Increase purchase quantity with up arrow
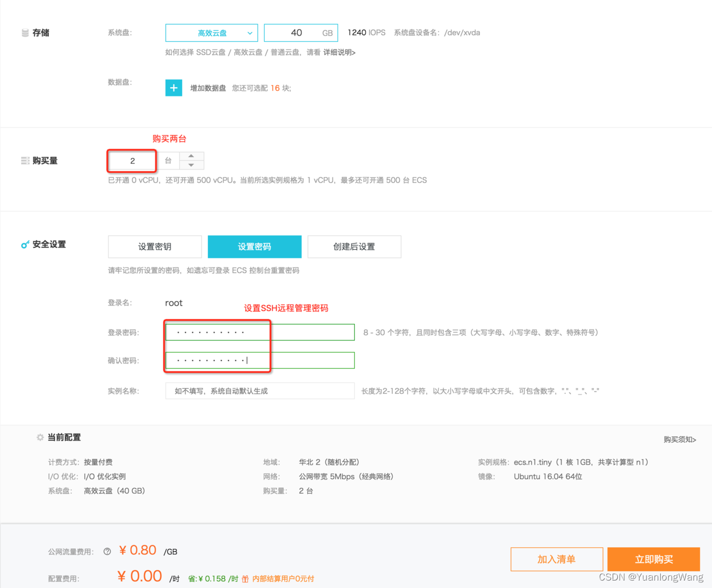This screenshot has width=712, height=588. [191, 156]
